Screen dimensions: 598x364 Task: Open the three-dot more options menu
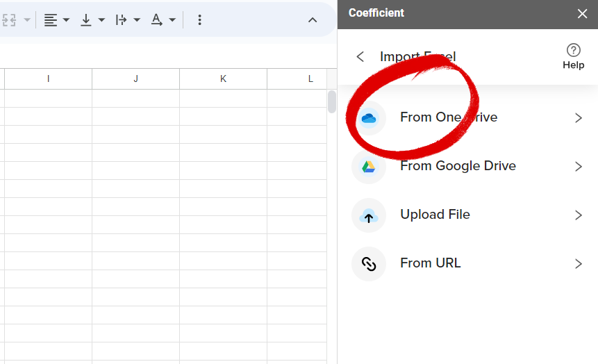tap(200, 20)
